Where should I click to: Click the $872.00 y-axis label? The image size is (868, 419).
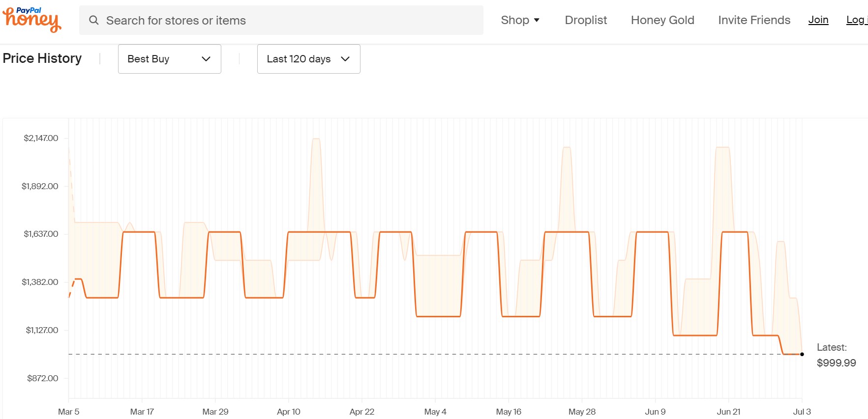[43, 378]
